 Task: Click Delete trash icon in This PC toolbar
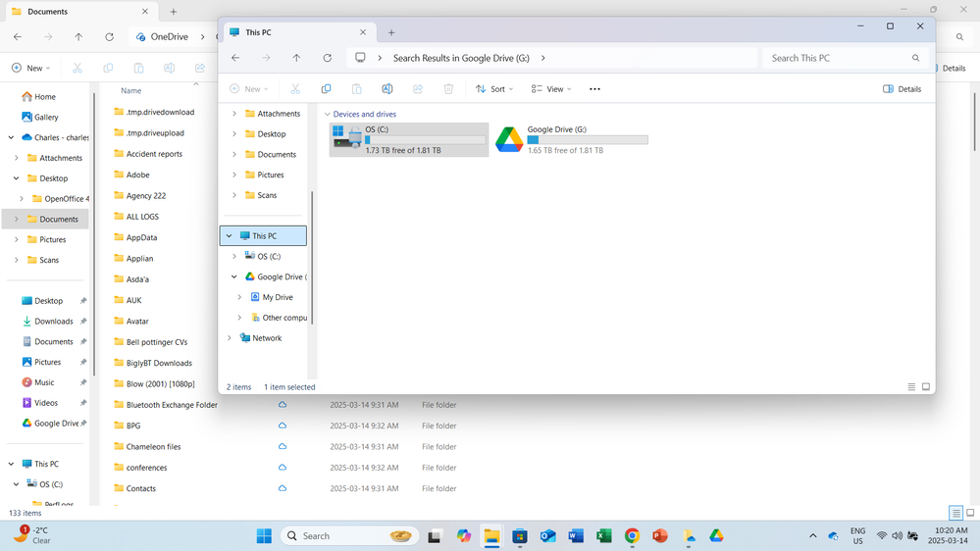(x=448, y=88)
